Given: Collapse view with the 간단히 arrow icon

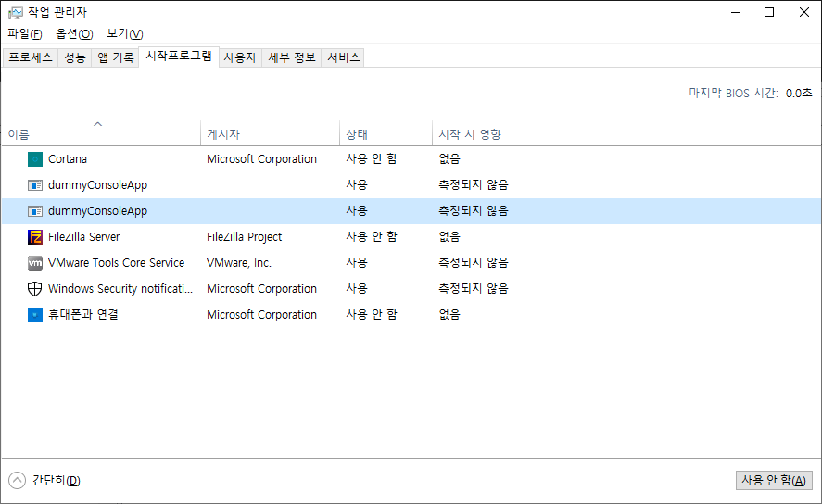Looking at the screenshot, I should pyautogui.click(x=18, y=481).
